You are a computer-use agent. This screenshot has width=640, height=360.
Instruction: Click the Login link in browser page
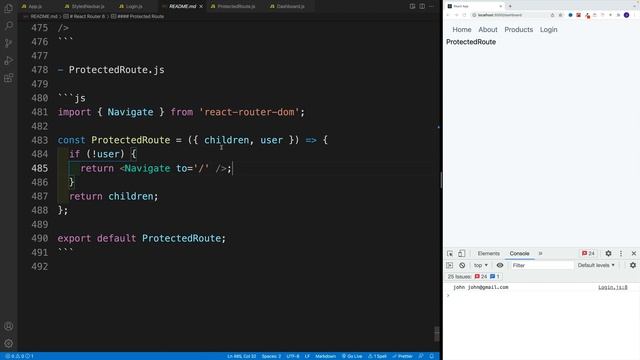tap(548, 30)
